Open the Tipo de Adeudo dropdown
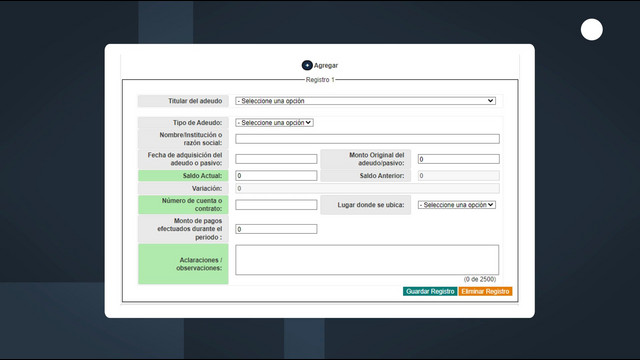 pyautogui.click(x=274, y=122)
